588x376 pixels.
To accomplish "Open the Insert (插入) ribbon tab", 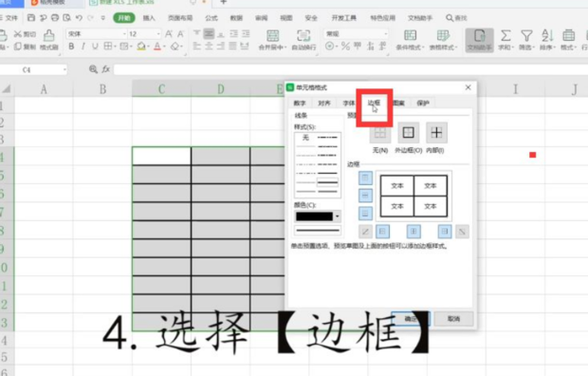I will [149, 18].
